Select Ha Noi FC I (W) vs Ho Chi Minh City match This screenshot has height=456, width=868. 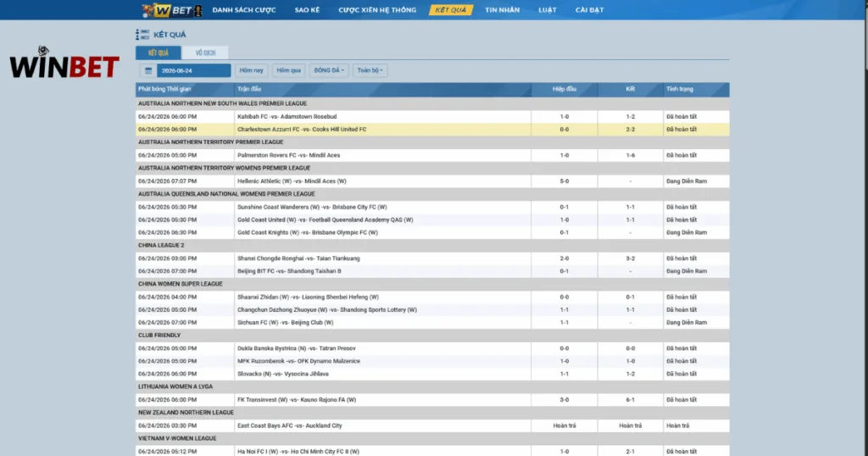(432, 451)
